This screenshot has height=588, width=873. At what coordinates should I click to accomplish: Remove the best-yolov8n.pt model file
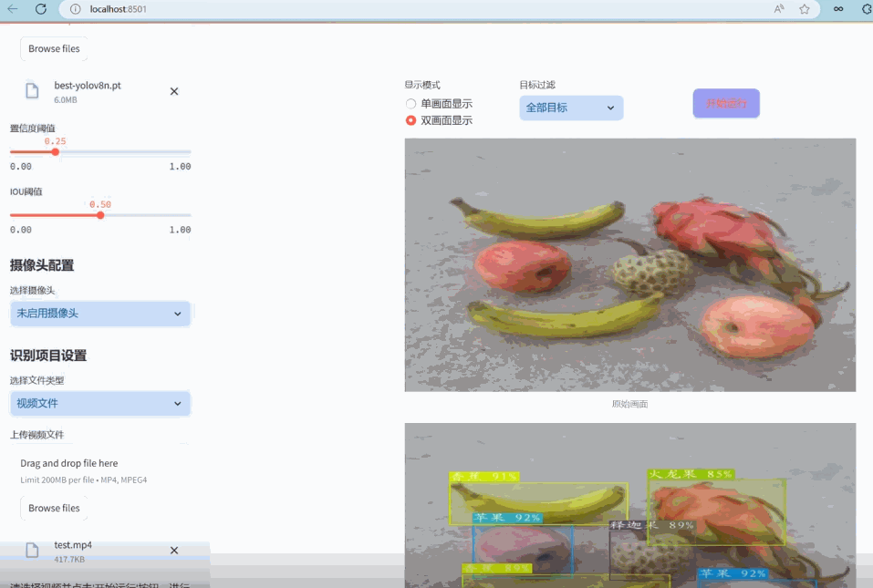[174, 91]
